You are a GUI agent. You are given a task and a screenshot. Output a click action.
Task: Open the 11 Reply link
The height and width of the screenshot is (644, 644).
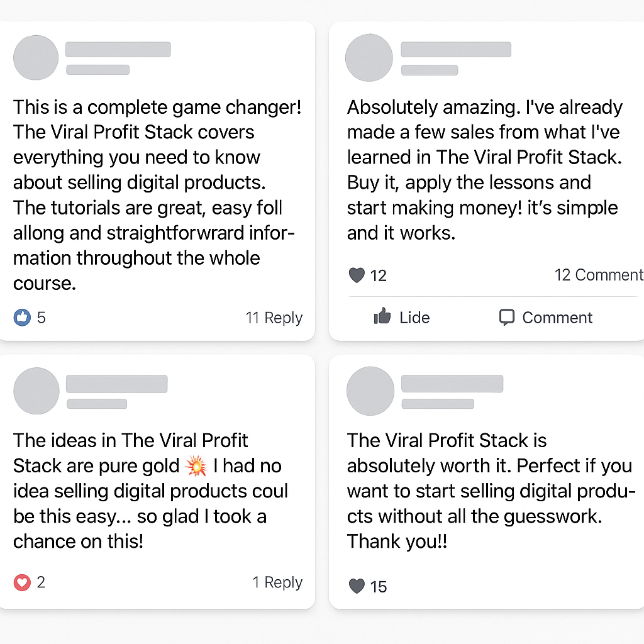[x=274, y=318]
